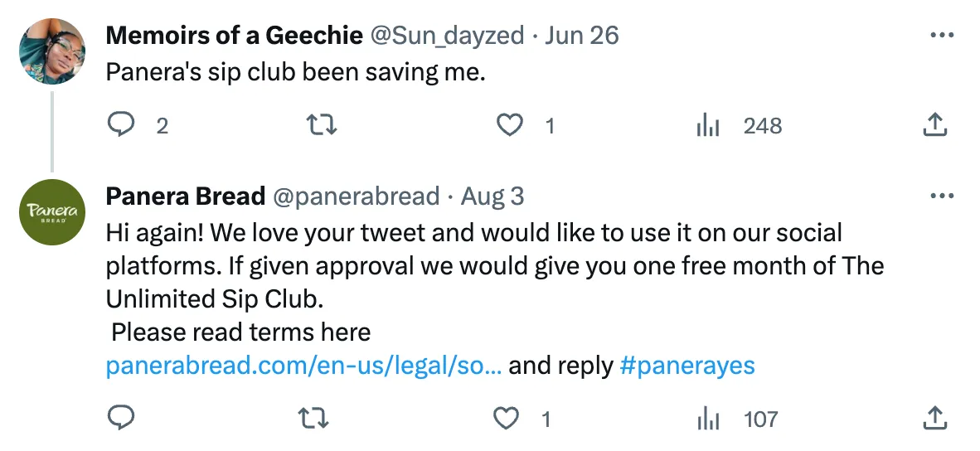View analytics showing 107 views
980x451 pixels.
[707, 419]
